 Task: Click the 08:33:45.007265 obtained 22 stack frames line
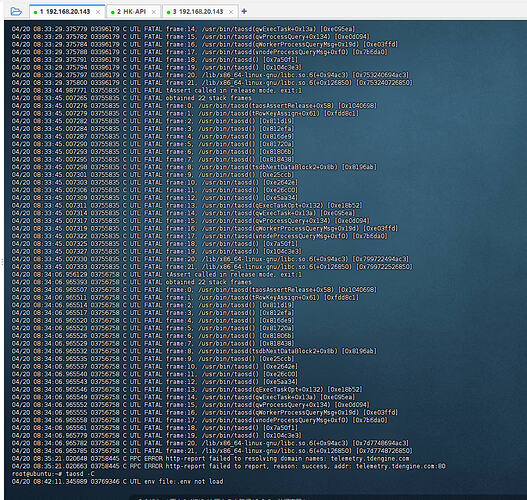(131, 98)
